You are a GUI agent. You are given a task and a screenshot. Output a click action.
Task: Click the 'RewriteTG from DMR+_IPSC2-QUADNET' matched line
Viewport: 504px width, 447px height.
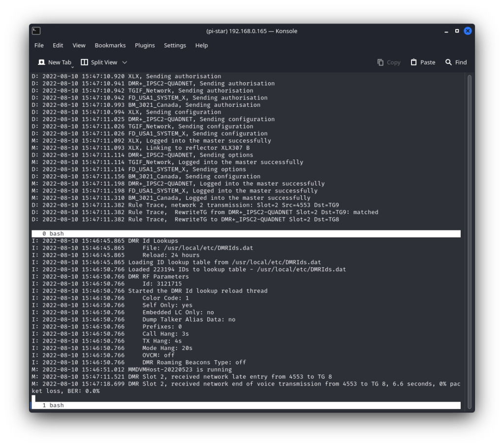(x=205, y=212)
